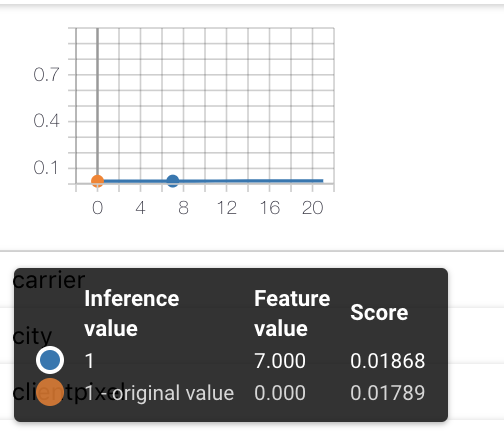Viewport: 504px width, 436px height.
Task: Click the orange original-value point on the chart
Action: [x=97, y=181]
